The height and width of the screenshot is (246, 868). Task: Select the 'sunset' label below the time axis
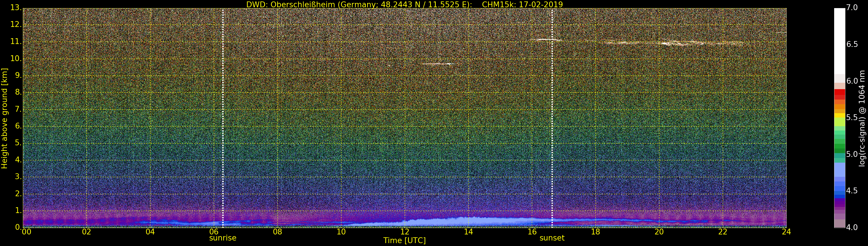coord(551,238)
